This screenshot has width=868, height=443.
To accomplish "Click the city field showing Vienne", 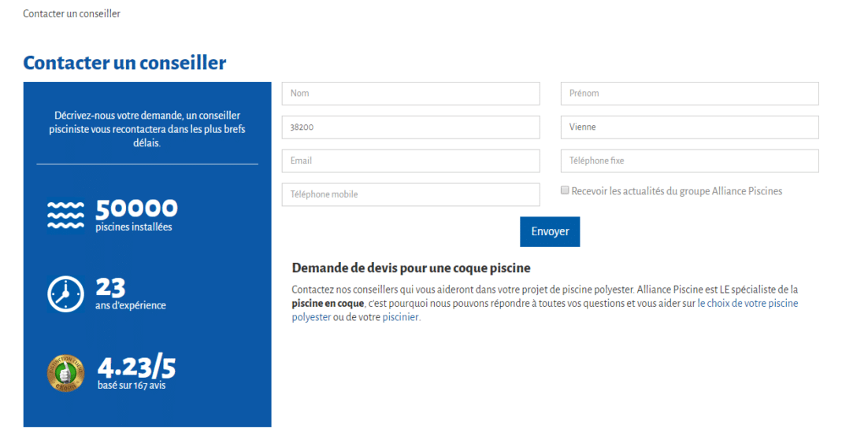I will pos(689,127).
